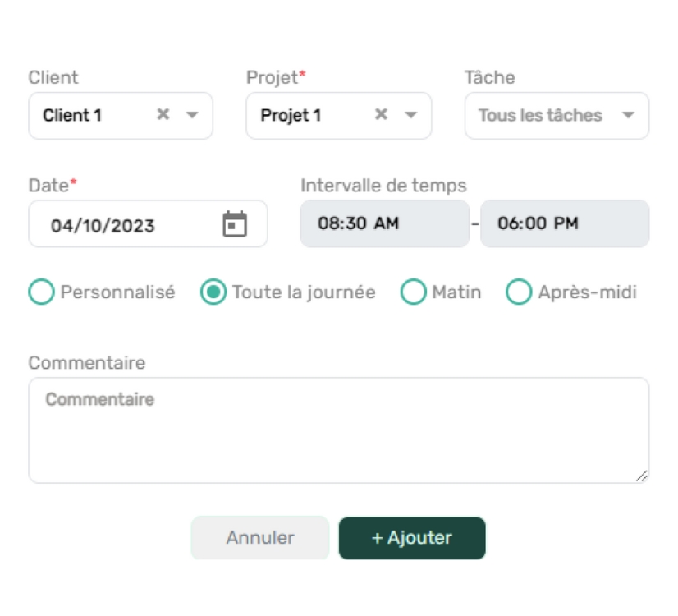Click the Matin label text
Screen dimensions: 678x616
456,292
